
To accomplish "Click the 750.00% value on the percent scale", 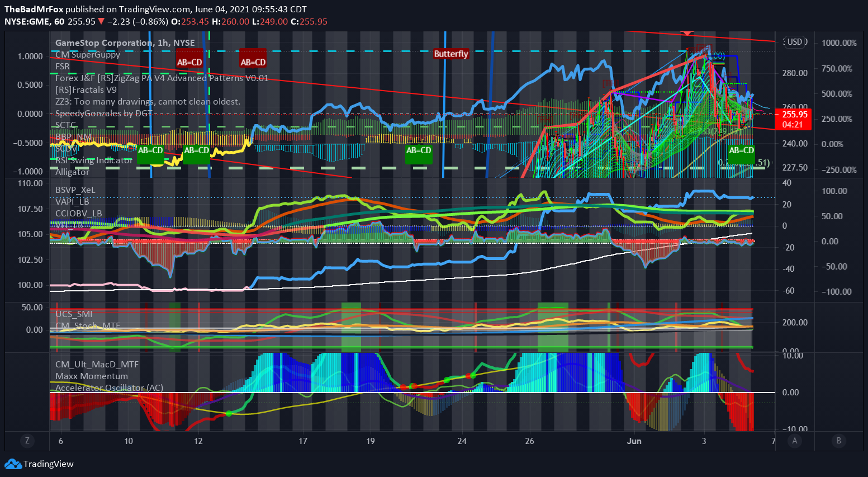I will click(x=837, y=69).
